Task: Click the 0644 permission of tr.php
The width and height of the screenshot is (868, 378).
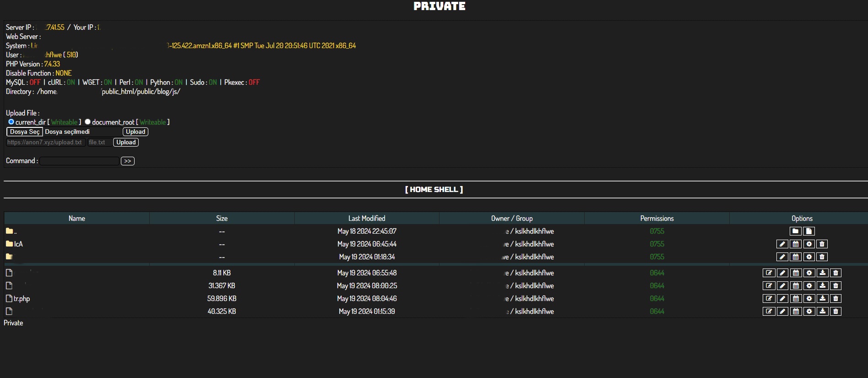Action: point(657,299)
